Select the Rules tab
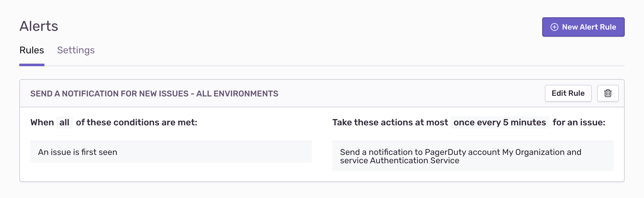The image size is (644, 198). tap(32, 50)
